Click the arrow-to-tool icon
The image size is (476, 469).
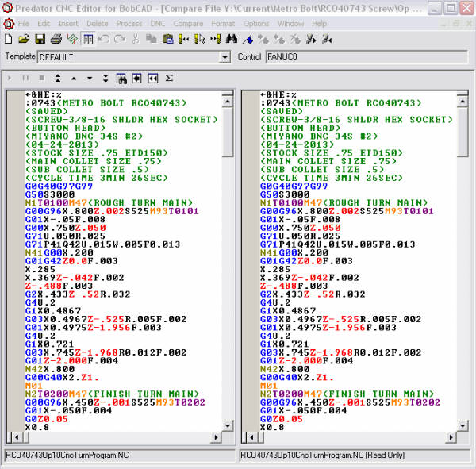(x=216, y=39)
